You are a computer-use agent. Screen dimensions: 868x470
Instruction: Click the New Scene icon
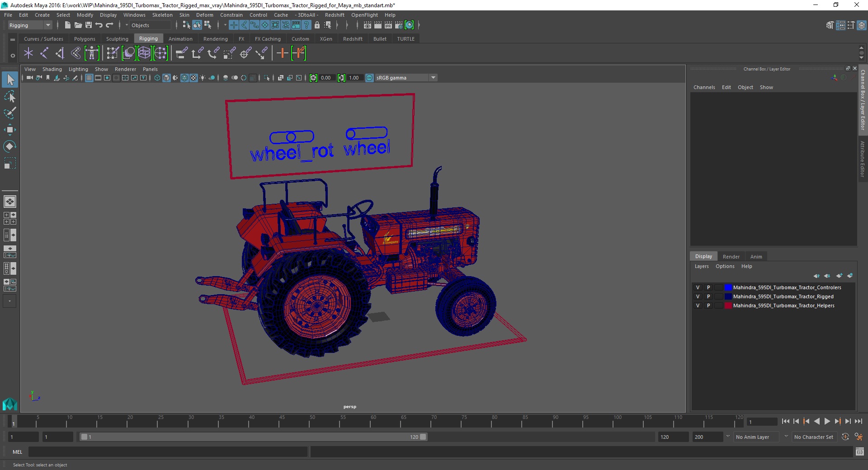click(x=68, y=25)
